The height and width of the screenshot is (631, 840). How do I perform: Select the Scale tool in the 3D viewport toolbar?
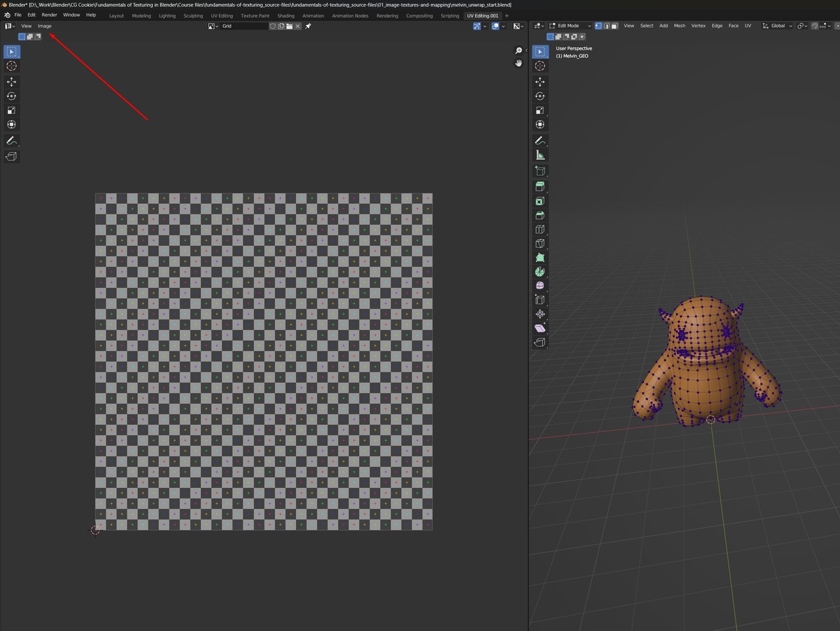(x=540, y=110)
